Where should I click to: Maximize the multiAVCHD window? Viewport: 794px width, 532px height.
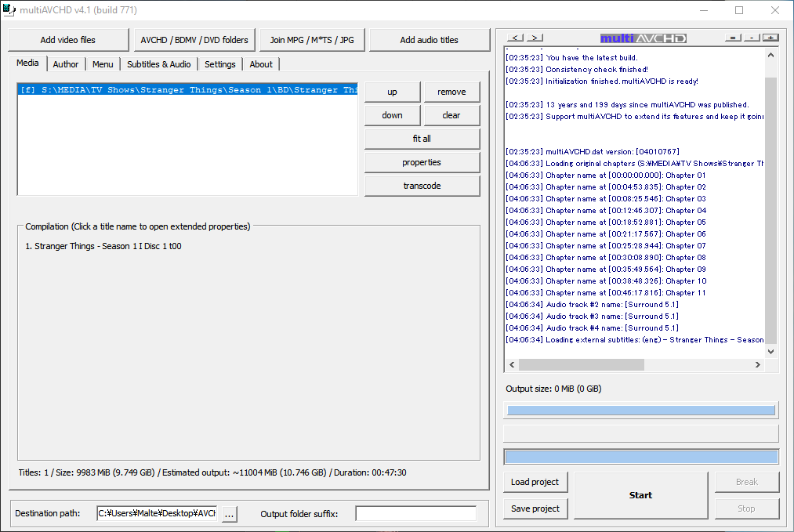pos(739,10)
